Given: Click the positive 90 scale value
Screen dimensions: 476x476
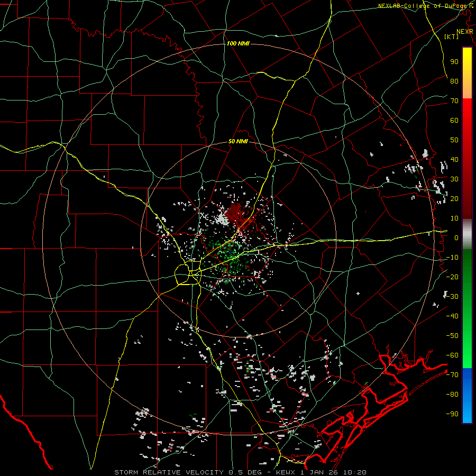Looking at the screenshot, I should pyautogui.click(x=454, y=62).
